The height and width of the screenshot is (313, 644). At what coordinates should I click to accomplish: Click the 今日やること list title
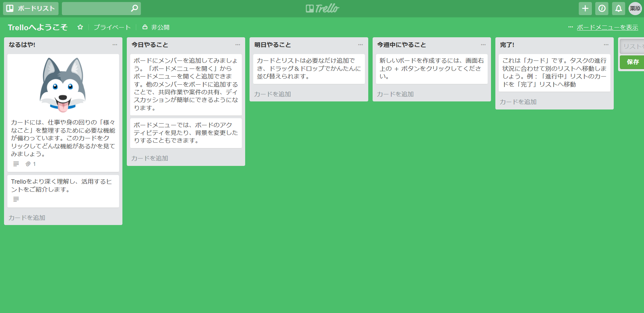(150, 45)
